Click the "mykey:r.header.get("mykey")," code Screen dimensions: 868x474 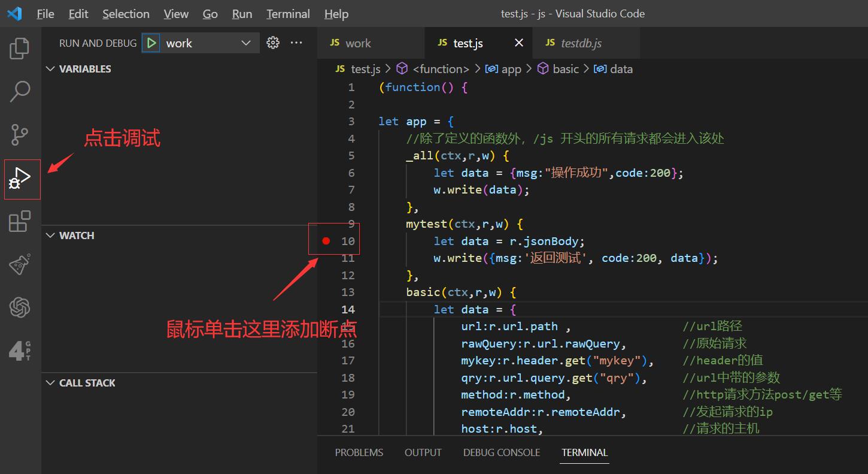point(557,360)
